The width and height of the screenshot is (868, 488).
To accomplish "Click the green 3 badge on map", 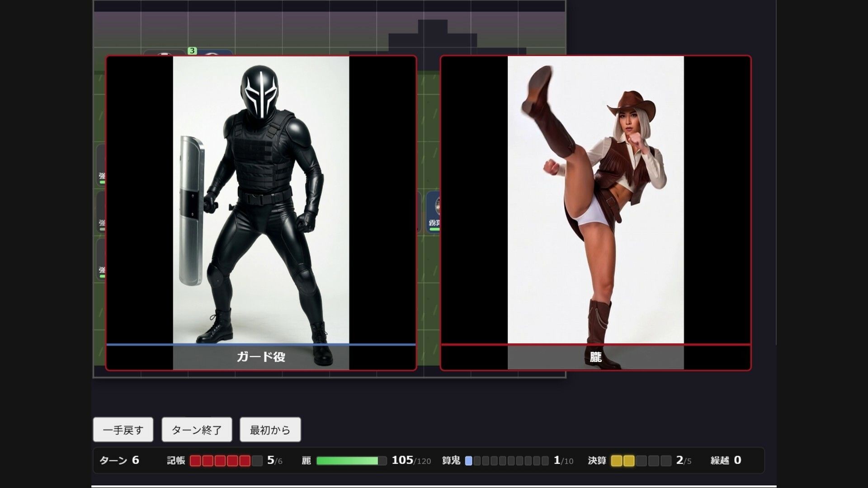I will coord(192,51).
